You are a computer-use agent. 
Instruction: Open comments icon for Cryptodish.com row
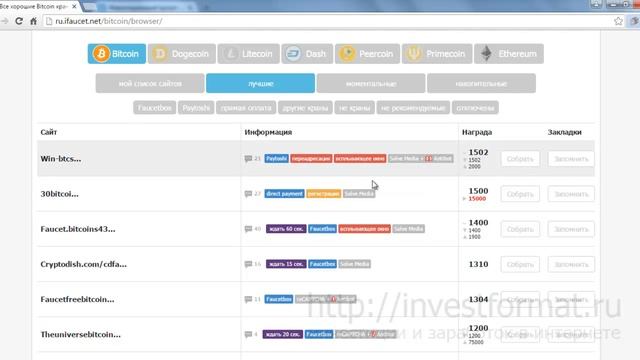click(x=248, y=264)
